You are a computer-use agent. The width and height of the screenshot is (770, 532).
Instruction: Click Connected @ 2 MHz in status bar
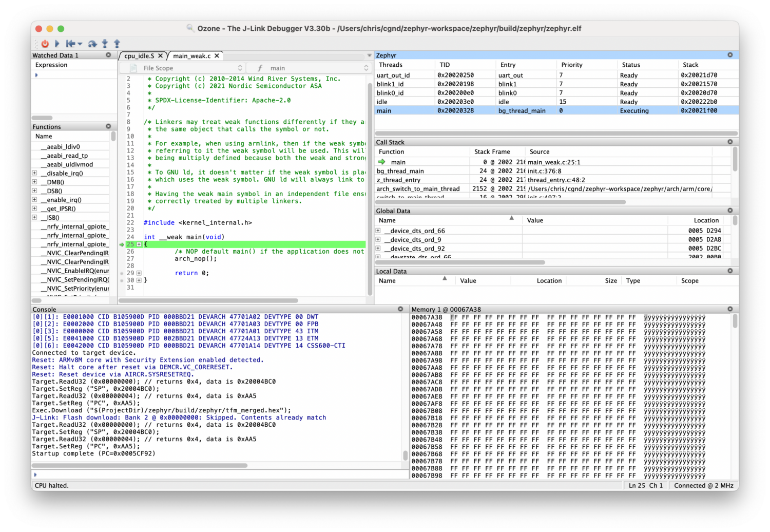click(x=703, y=485)
